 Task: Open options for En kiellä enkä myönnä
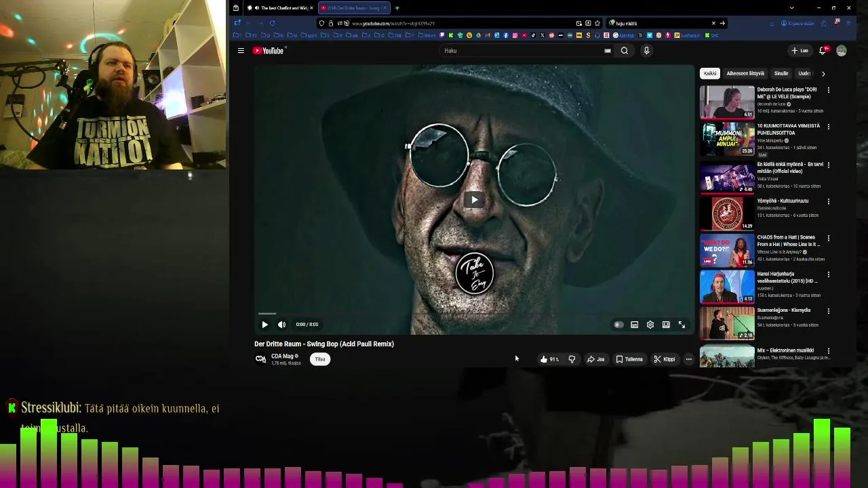coord(828,165)
